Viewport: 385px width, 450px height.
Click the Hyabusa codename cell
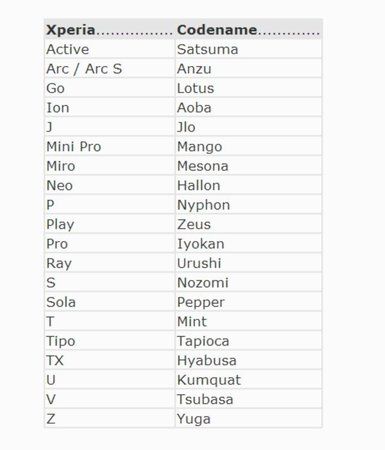(248, 360)
